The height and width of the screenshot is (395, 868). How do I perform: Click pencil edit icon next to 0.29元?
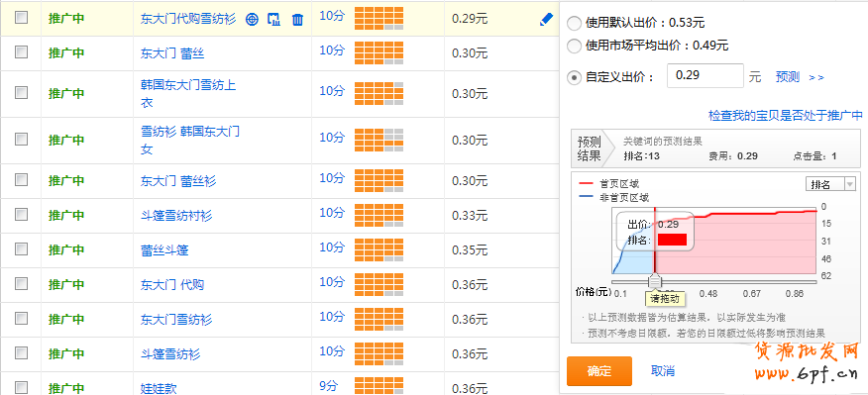[546, 20]
